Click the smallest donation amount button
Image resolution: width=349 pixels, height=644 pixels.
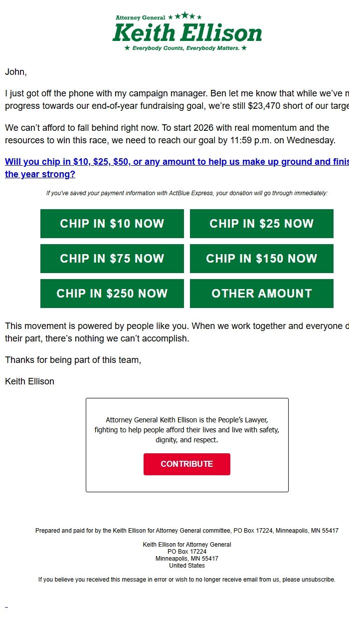click(112, 223)
